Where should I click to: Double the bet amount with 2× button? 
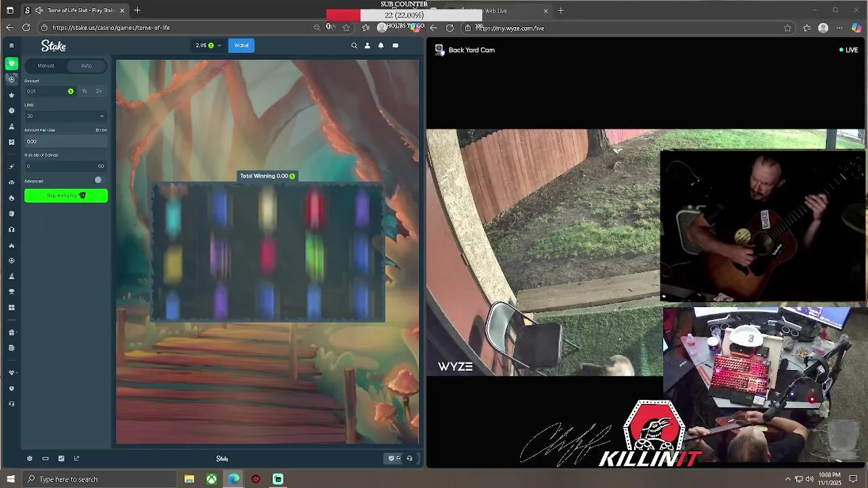point(98,91)
